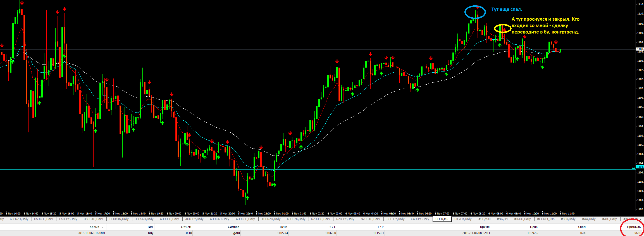Click the stop loss value 1106.00

click(x=330, y=233)
